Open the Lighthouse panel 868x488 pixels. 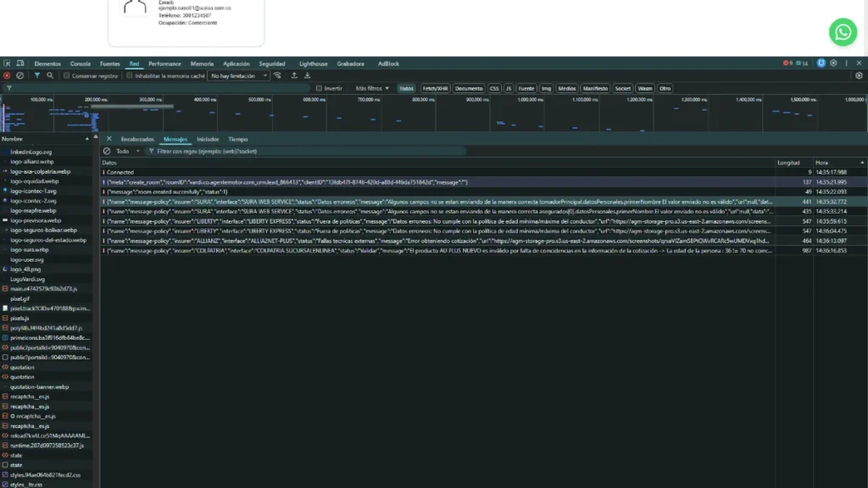coord(314,64)
